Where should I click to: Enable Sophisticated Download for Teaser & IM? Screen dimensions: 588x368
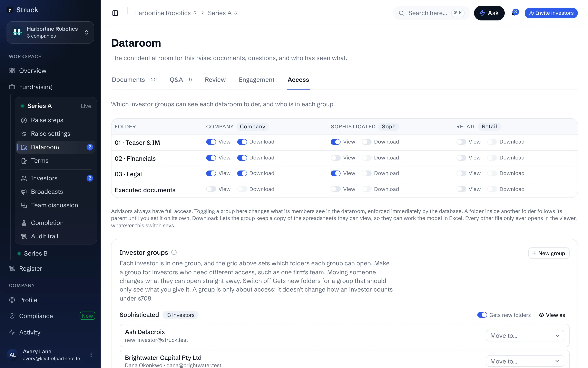(366, 142)
